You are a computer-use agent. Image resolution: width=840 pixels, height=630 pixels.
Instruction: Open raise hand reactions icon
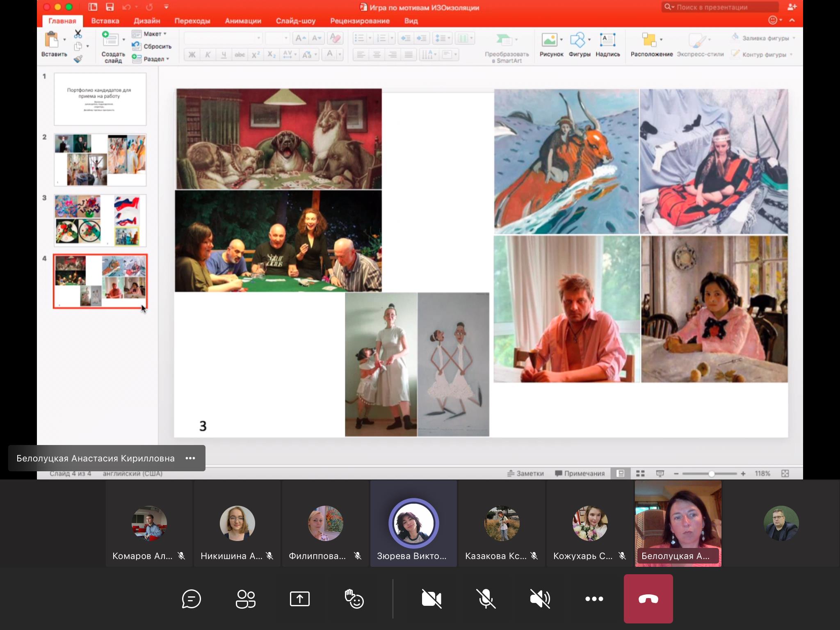(x=354, y=599)
